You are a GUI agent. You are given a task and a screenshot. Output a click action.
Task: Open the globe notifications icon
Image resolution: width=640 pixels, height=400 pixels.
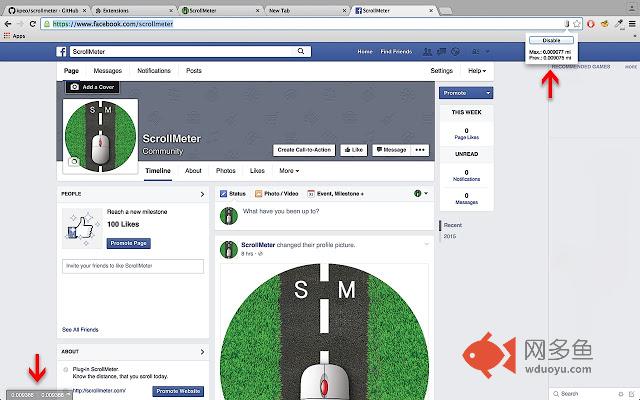(455, 51)
